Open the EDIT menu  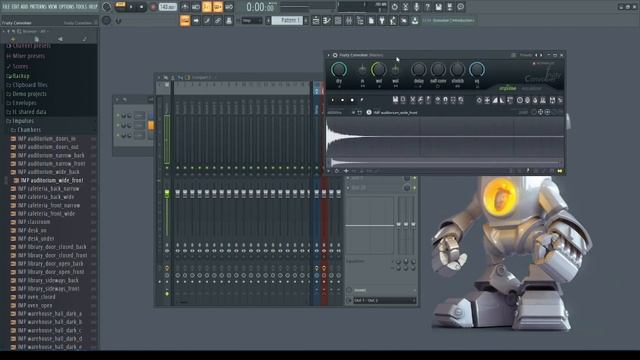point(17,7)
